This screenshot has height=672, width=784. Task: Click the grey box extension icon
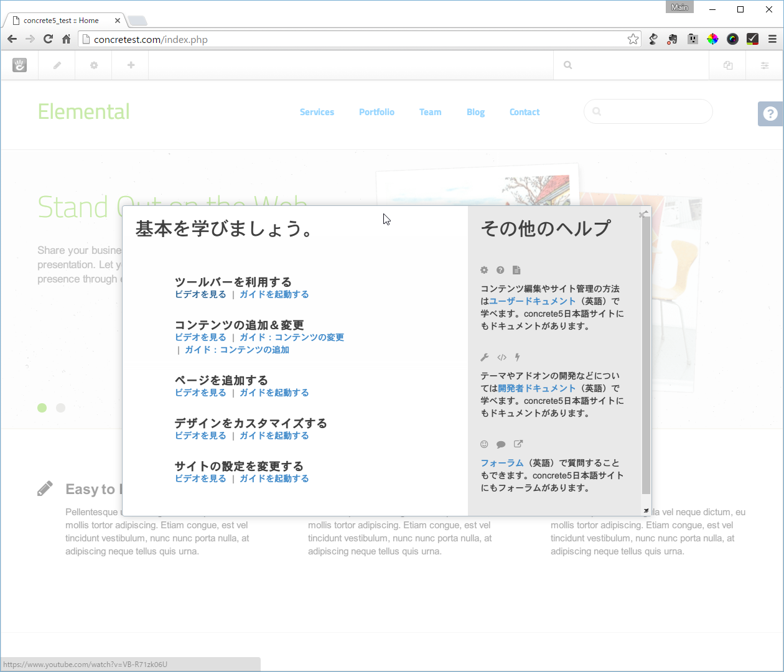[693, 39]
